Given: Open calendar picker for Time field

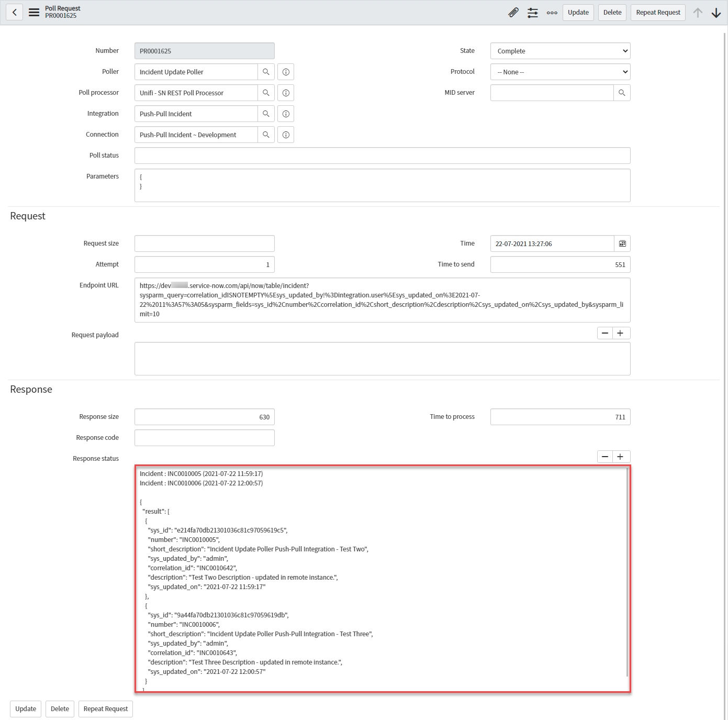Looking at the screenshot, I should click(622, 243).
